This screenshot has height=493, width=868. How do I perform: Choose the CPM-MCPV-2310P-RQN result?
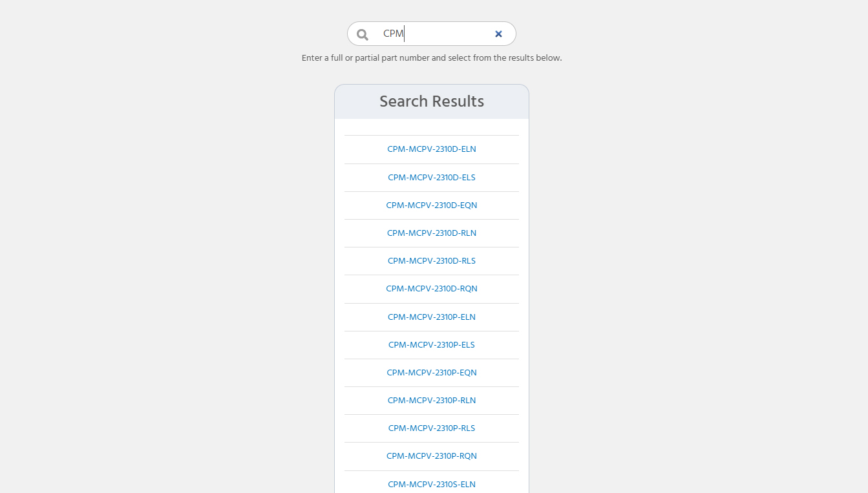[431, 456]
